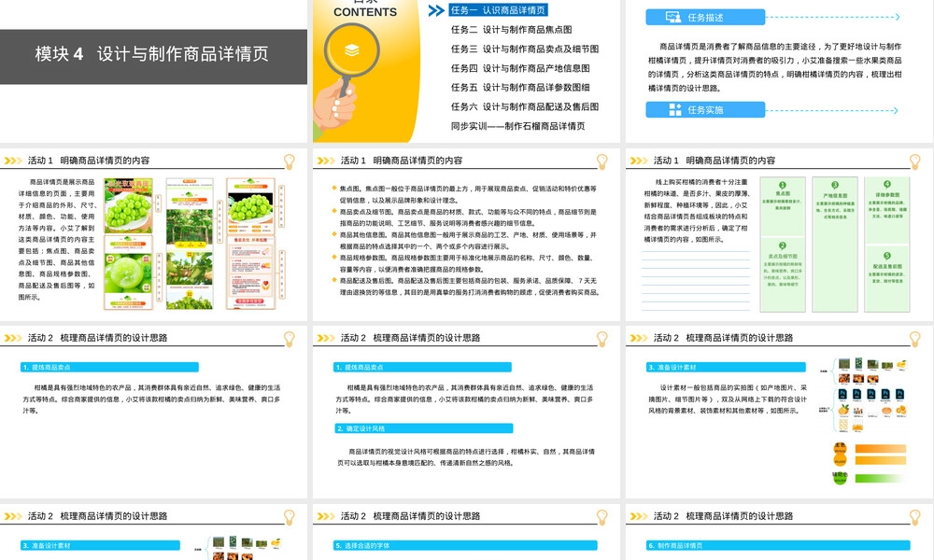Click the light bulb on the 制作商品详情页 slide
This screenshot has height=560, width=934.
coord(914,517)
